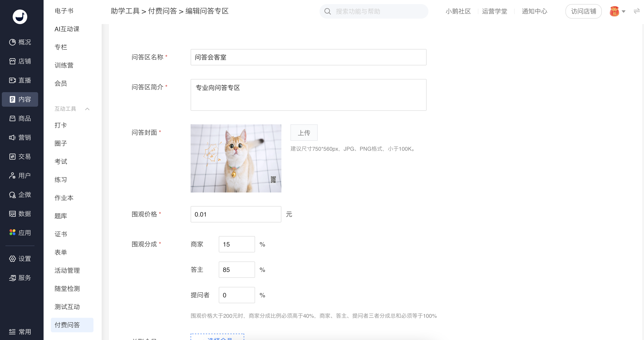
Task: Open the 店铺 shop section
Action: coord(20,61)
